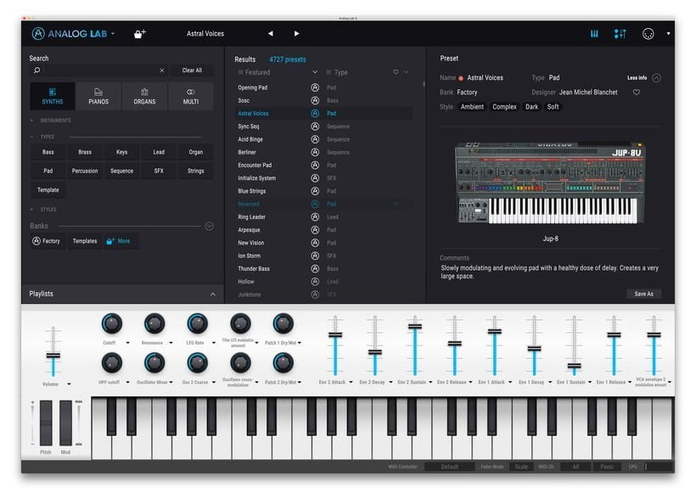Toggle keyboard view icon in top bar
696x500 pixels.
pyautogui.click(x=594, y=34)
